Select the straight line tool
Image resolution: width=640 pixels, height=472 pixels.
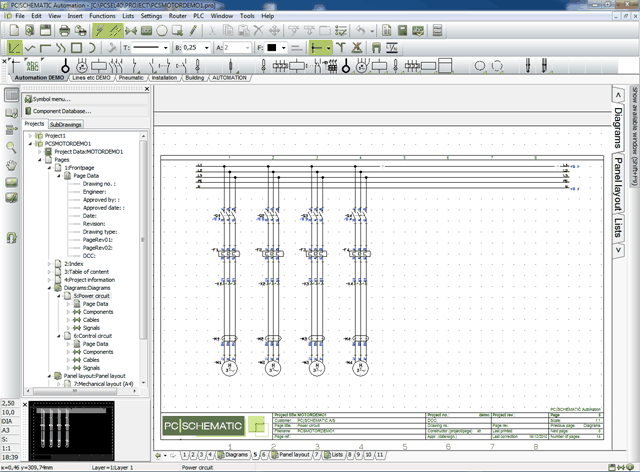coord(14,48)
